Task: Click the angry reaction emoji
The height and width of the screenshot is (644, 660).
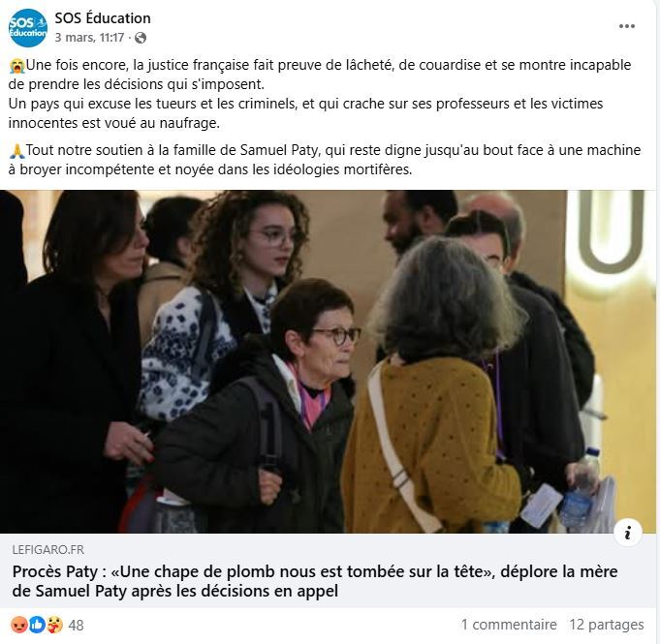Action: coord(18,625)
